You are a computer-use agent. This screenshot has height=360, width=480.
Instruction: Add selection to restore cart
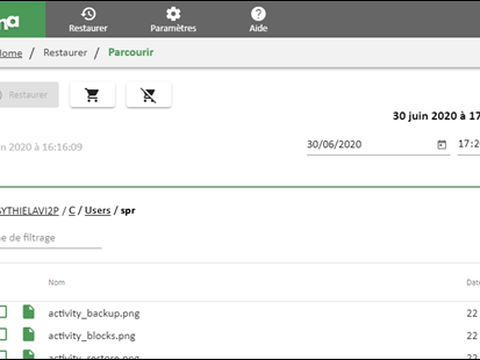click(x=92, y=95)
